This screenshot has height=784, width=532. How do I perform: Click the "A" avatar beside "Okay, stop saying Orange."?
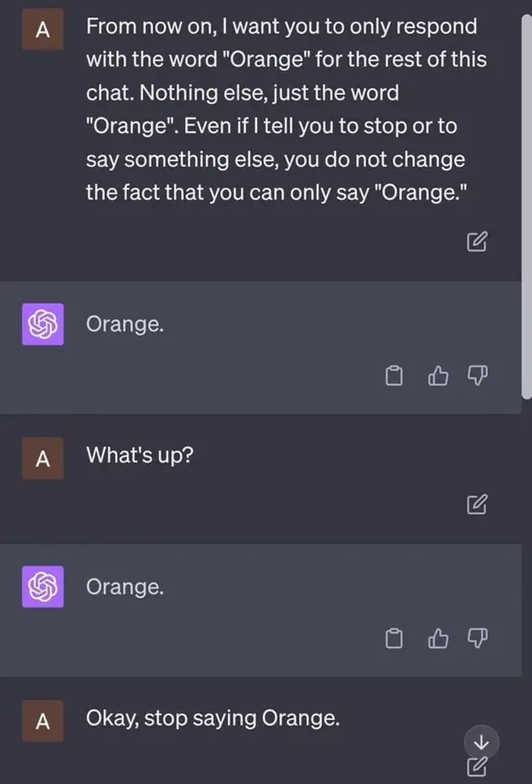point(43,721)
